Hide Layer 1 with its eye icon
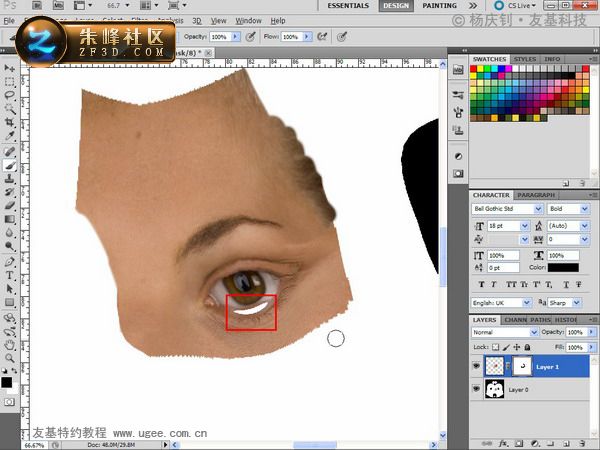600x450 pixels. (476, 366)
